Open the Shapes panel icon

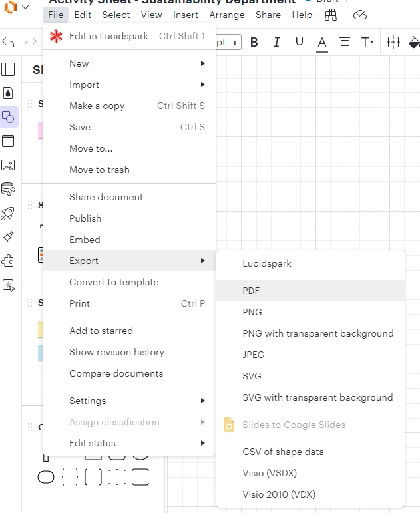(8, 117)
